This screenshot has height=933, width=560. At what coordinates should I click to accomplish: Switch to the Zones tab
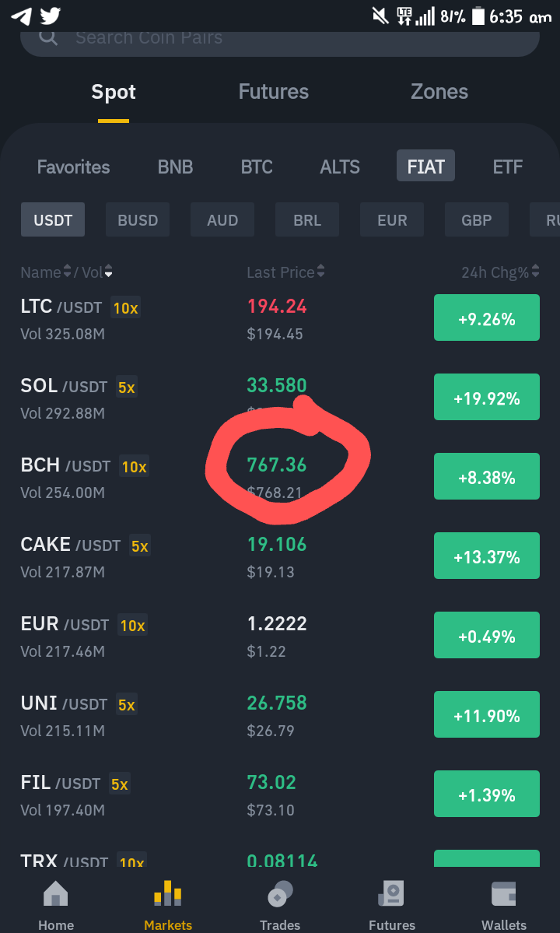point(439,92)
